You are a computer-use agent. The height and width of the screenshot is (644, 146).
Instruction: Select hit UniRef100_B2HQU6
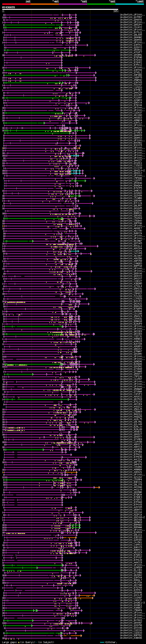click(131, 364)
